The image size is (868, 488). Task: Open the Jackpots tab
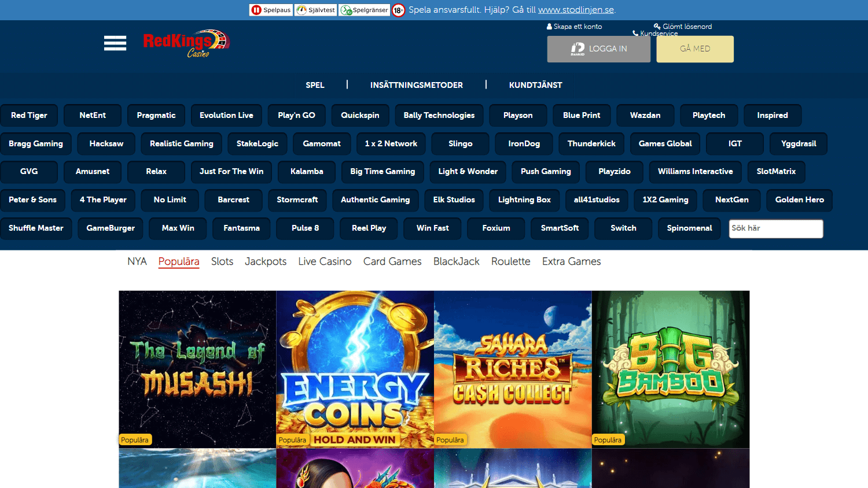266,261
